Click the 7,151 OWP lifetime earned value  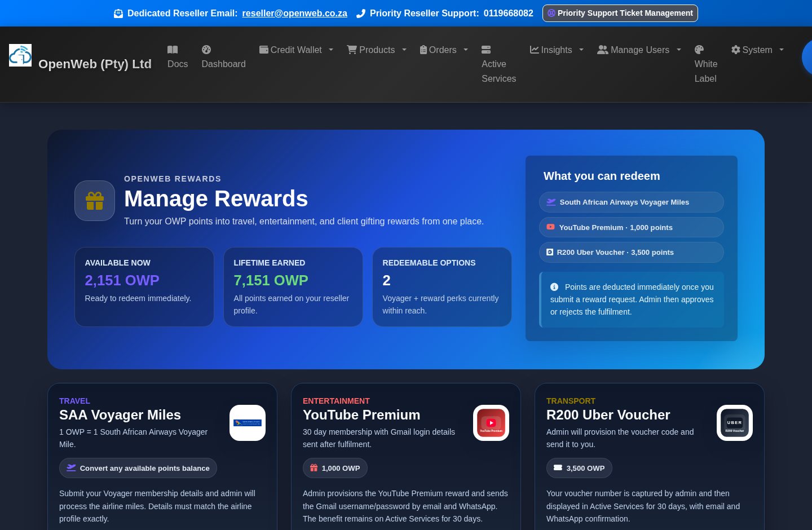tap(271, 280)
